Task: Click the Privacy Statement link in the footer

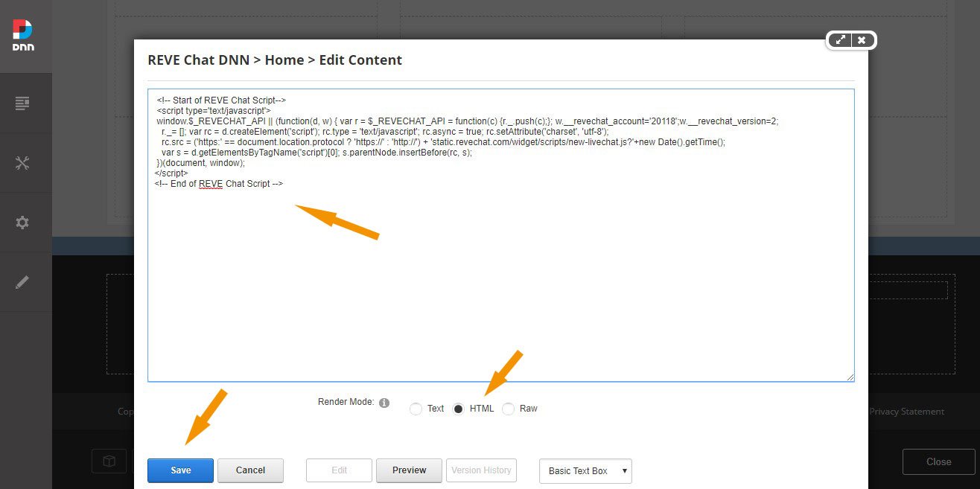Action: click(907, 411)
